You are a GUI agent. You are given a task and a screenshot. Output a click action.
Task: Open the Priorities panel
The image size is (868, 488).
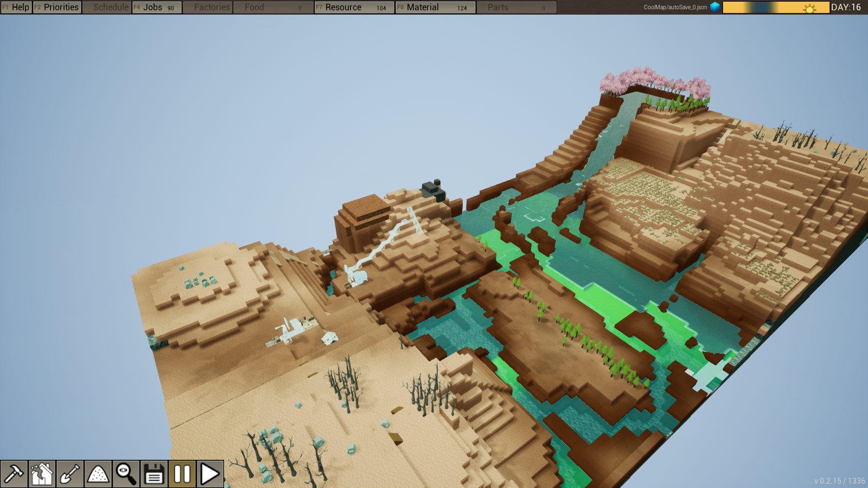pyautogui.click(x=57, y=7)
